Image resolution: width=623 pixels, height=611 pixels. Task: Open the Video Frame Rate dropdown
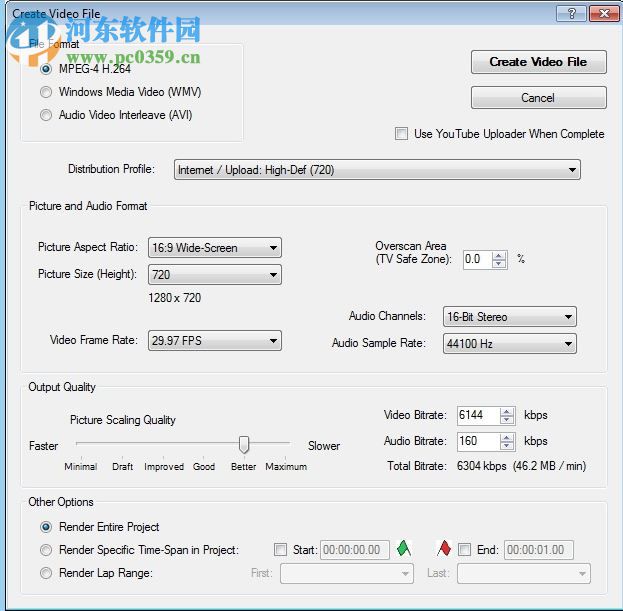coord(215,341)
